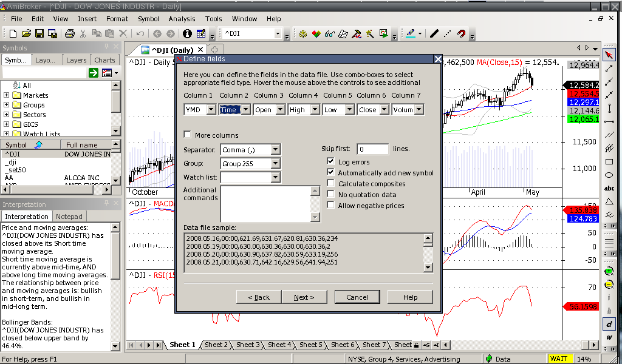Open the Analysis menu
This screenshot has width=622, height=364.
tap(182, 19)
